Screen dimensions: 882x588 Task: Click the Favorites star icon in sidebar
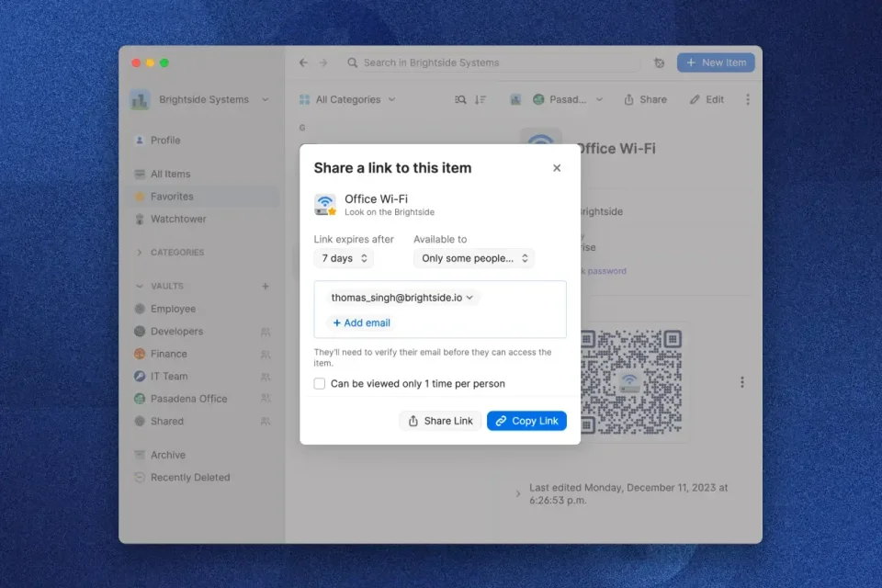coord(140,197)
